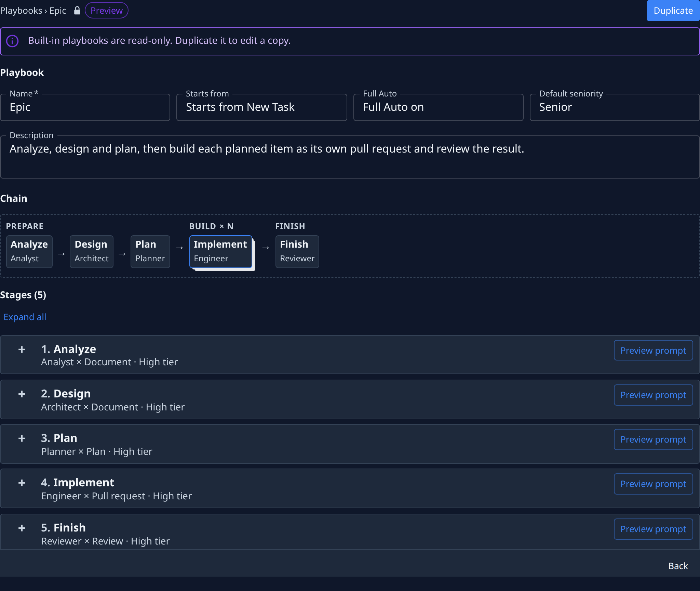Preview prompt for the Analyze stage
Screen dimensions: 700x591
coord(653,351)
